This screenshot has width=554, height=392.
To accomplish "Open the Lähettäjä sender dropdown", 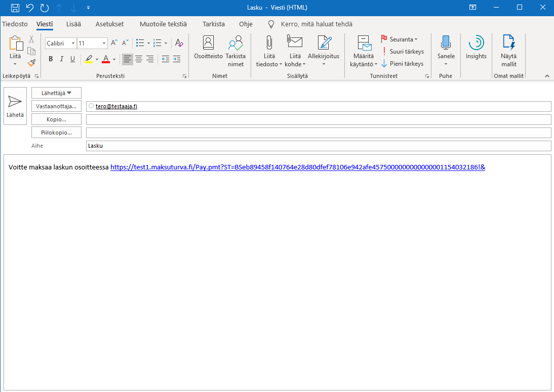I will pyautogui.click(x=56, y=93).
